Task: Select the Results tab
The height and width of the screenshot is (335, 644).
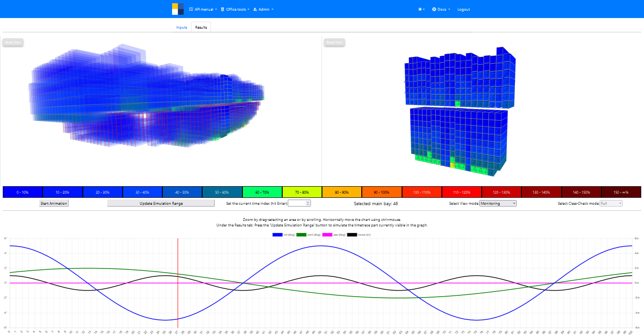Action: pos(201,27)
